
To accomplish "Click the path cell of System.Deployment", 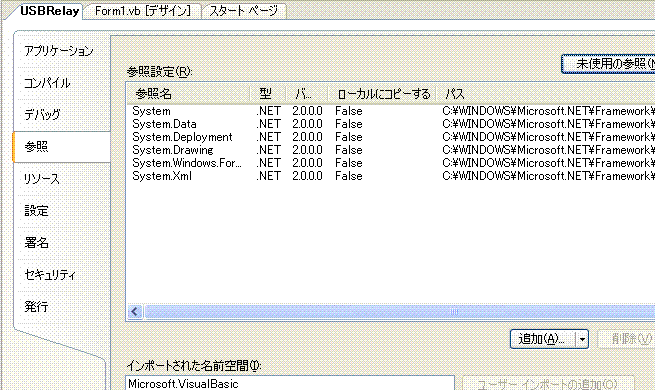I will pyautogui.click(x=548, y=137).
